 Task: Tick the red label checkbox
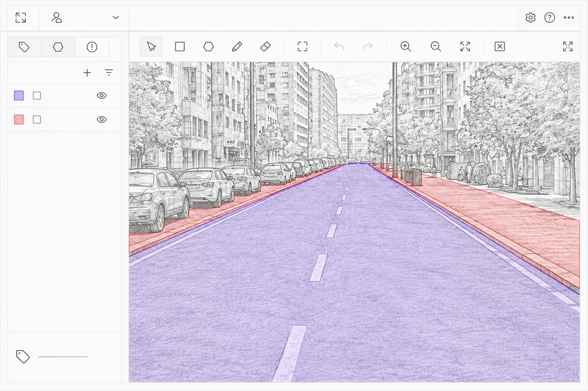point(37,120)
